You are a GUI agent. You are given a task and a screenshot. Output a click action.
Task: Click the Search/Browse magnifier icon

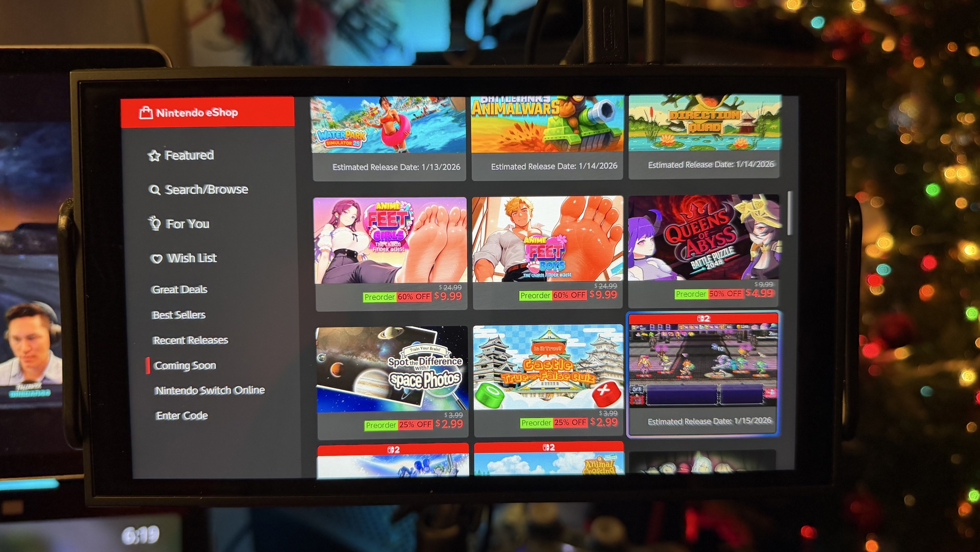[154, 190]
